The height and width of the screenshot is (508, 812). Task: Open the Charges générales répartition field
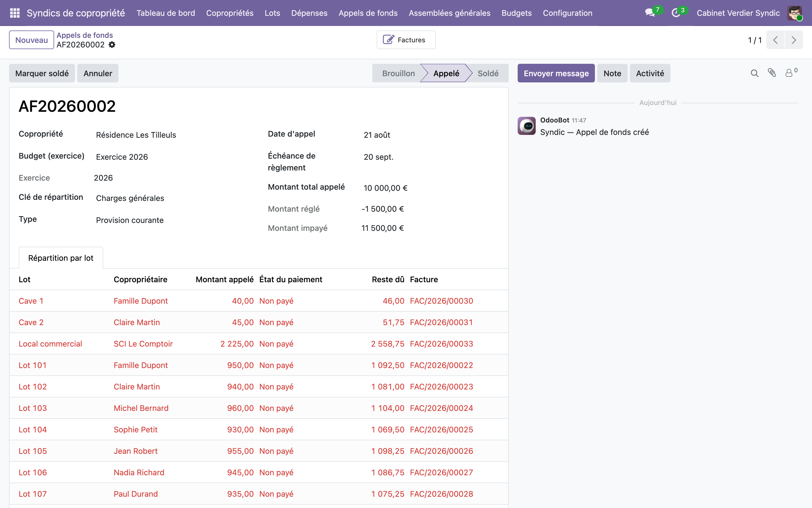pos(130,198)
